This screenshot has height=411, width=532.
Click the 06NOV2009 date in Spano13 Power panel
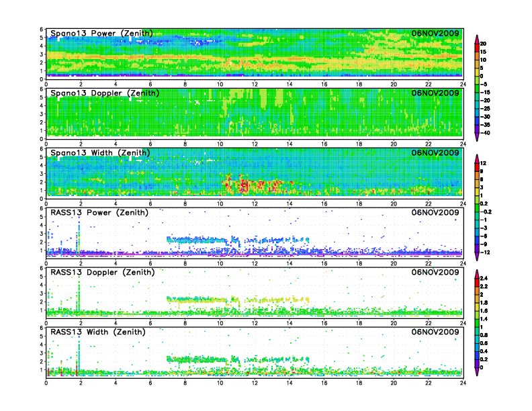point(435,33)
